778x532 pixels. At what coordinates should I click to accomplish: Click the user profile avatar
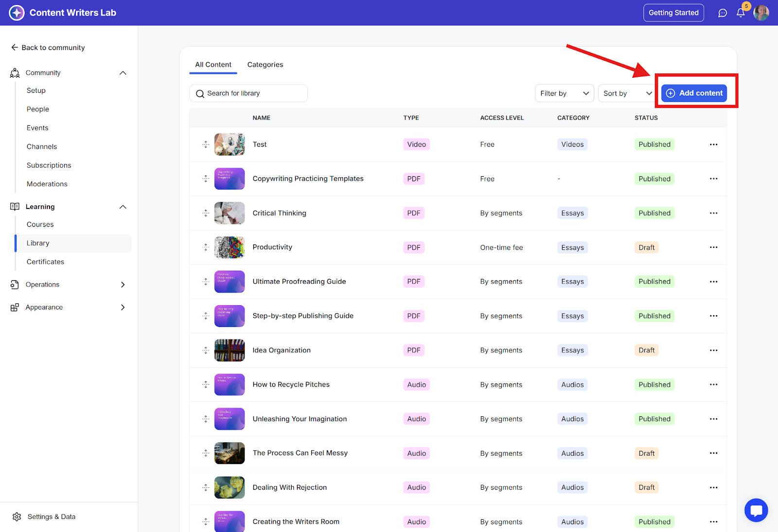point(761,13)
